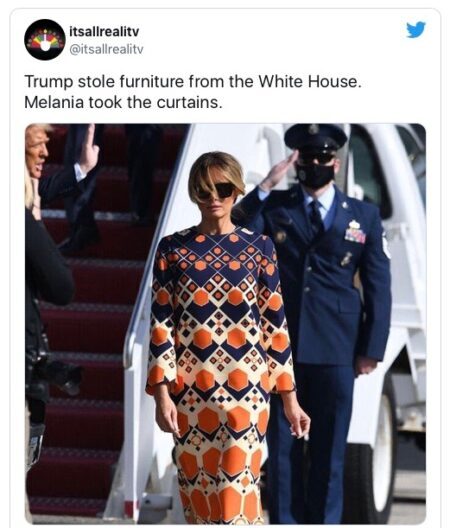Click the Twitter bird logo icon

[416, 30]
